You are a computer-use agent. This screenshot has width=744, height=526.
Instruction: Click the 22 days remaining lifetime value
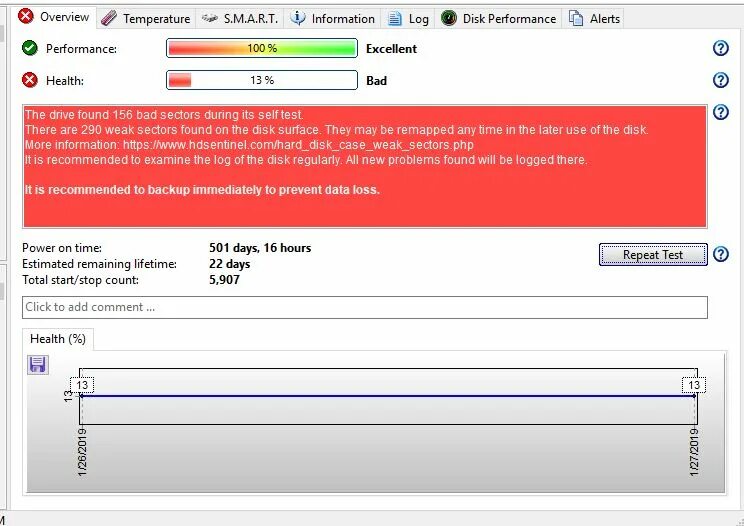click(230, 264)
